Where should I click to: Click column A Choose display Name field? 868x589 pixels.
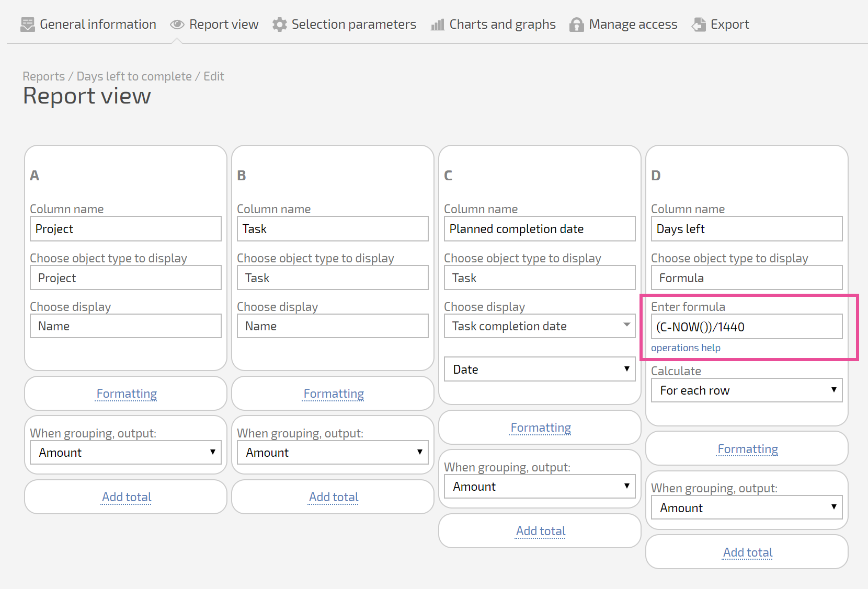[125, 326]
